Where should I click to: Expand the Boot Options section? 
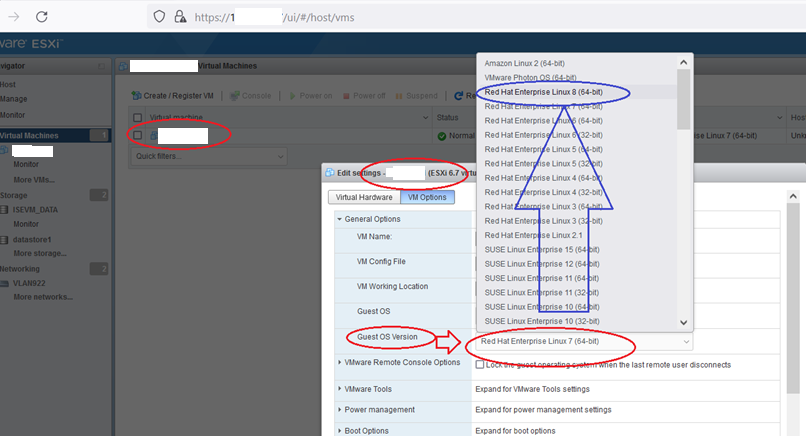(x=339, y=431)
